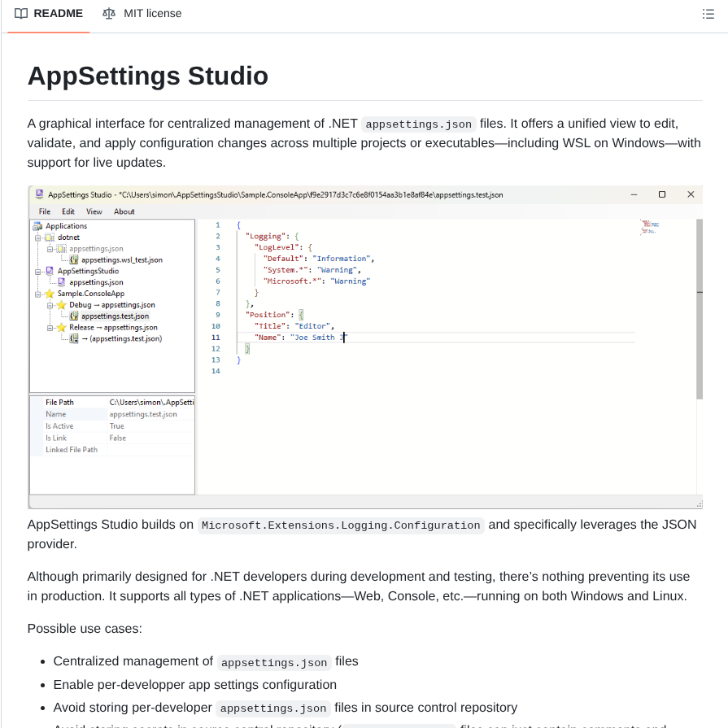
Task: Click the AppSettingsStudio monitor icon
Action: [50, 272]
